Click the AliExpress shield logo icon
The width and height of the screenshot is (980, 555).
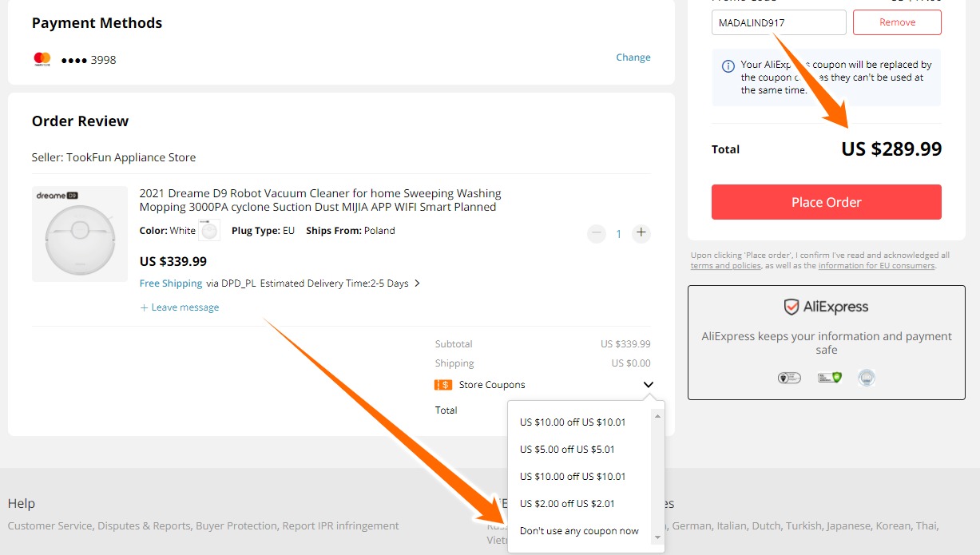(791, 307)
